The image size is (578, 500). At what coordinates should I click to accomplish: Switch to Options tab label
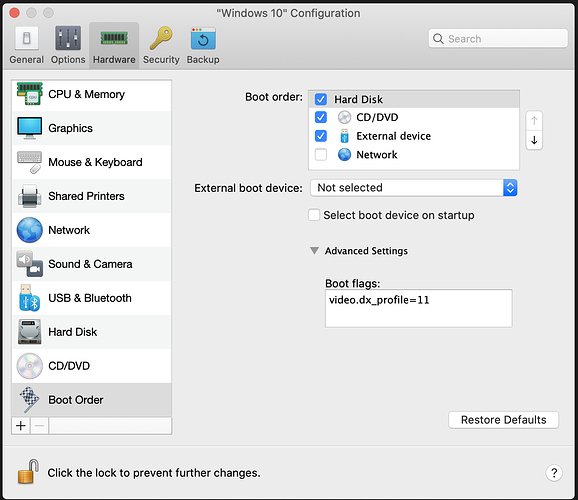(68, 59)
